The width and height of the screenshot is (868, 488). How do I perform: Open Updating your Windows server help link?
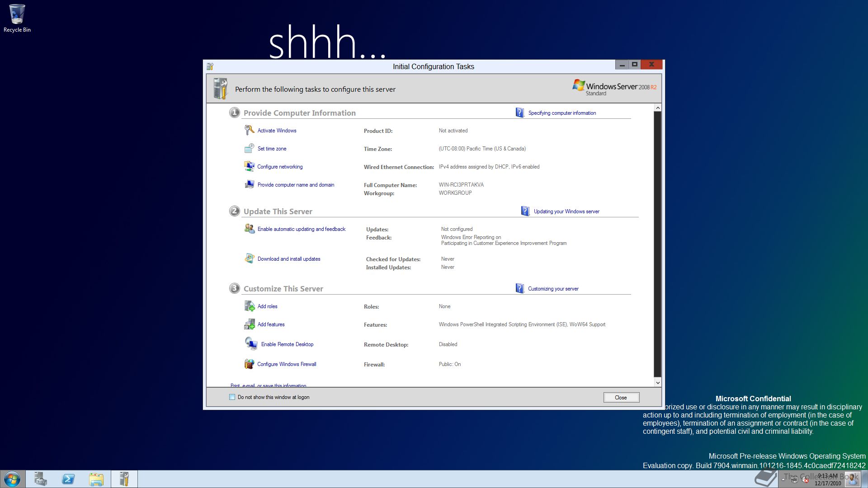coord(566,211)
